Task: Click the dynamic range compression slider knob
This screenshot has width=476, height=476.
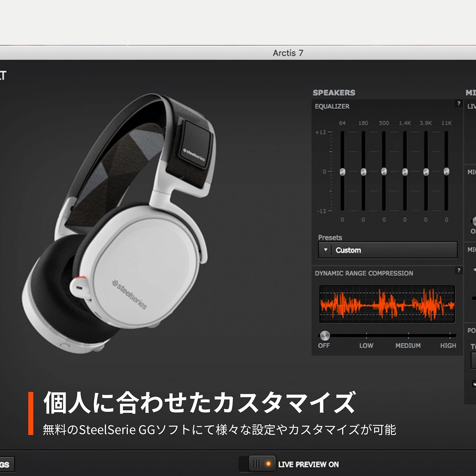Action: [x=325, y=335]
